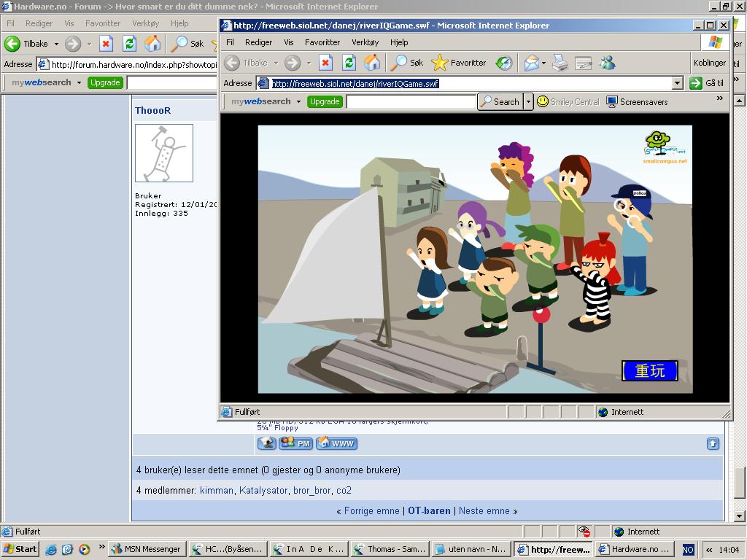Open Search button dropdown arrow in mywebsearch toolbar
Screen dimensions: 747x560
click(x=528, y=102)
